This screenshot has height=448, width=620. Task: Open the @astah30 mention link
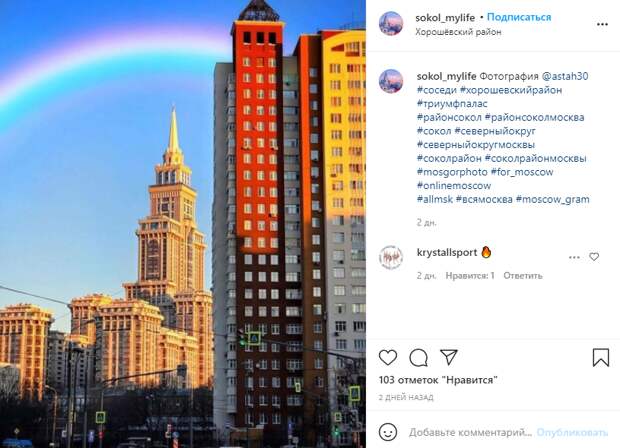click(565, 76)
